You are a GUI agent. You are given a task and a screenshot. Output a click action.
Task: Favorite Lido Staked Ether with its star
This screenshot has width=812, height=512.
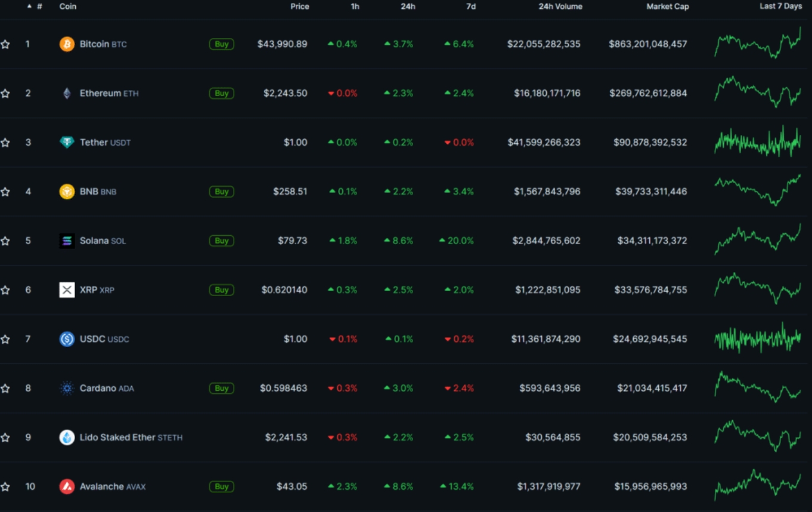point(5,437)
